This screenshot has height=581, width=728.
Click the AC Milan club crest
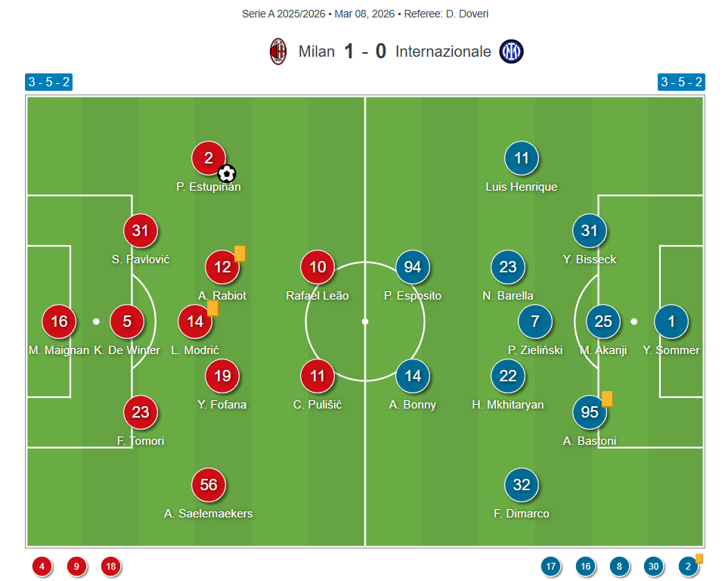tap(278, 51)
